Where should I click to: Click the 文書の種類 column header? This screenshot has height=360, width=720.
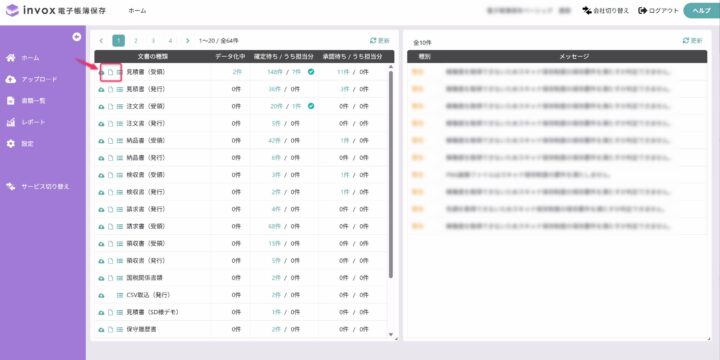(152, 56)
